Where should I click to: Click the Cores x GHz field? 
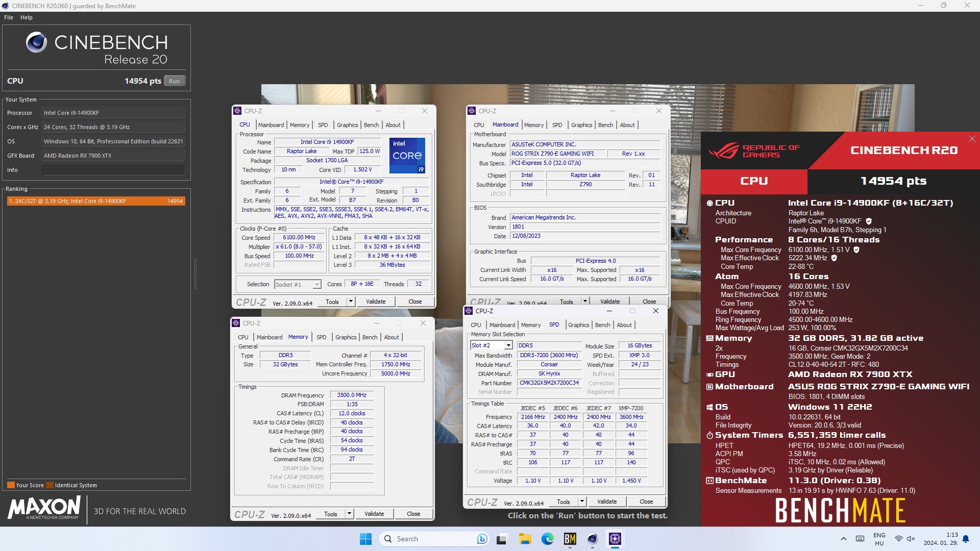click(x=113, y=127)
